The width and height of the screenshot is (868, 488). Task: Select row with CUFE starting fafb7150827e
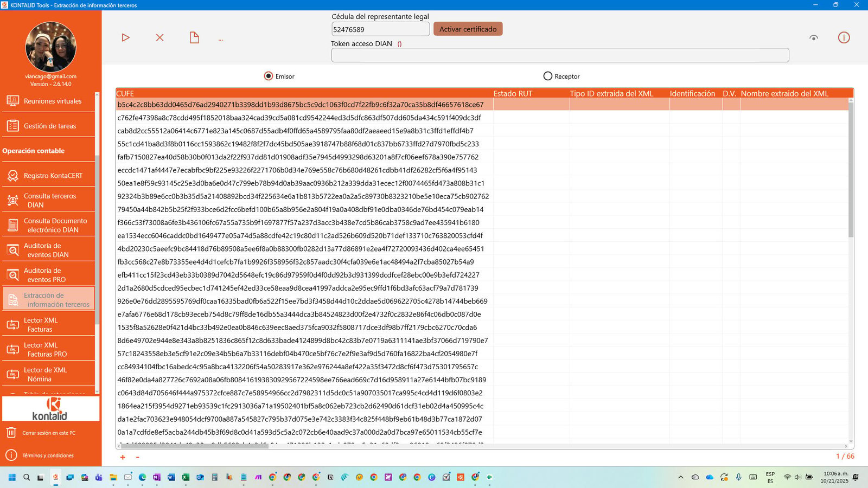pos(482,157)
